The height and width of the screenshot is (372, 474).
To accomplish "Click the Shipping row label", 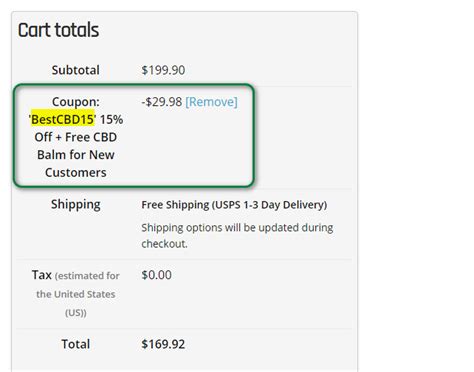I will click(76, 204).
